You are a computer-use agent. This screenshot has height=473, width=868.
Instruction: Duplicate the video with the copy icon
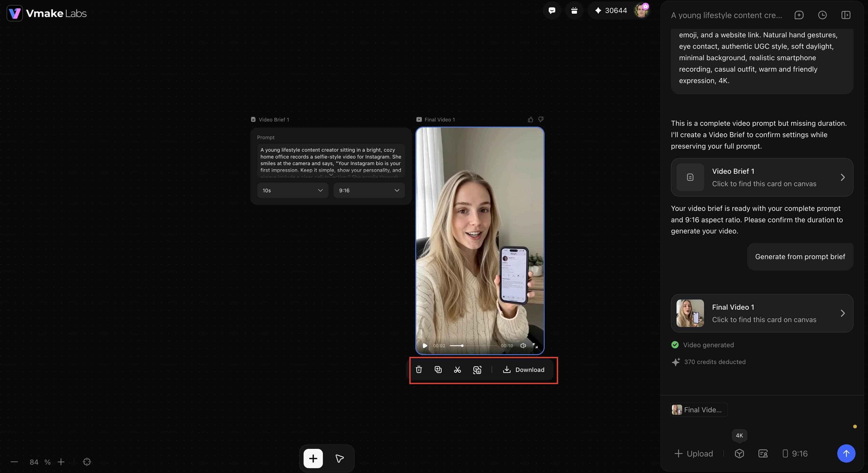(x=438, y=370)
